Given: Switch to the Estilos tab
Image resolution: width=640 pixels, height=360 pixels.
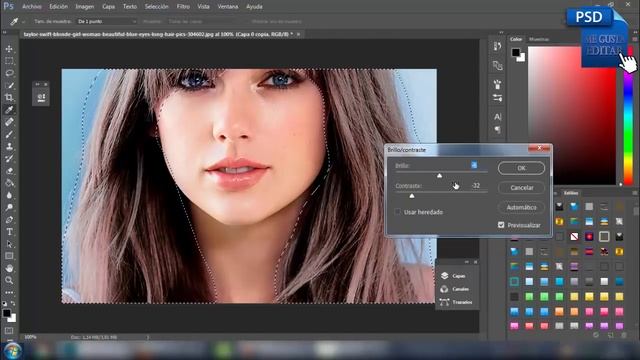Looking at the screenshot, I should point(571,193).
